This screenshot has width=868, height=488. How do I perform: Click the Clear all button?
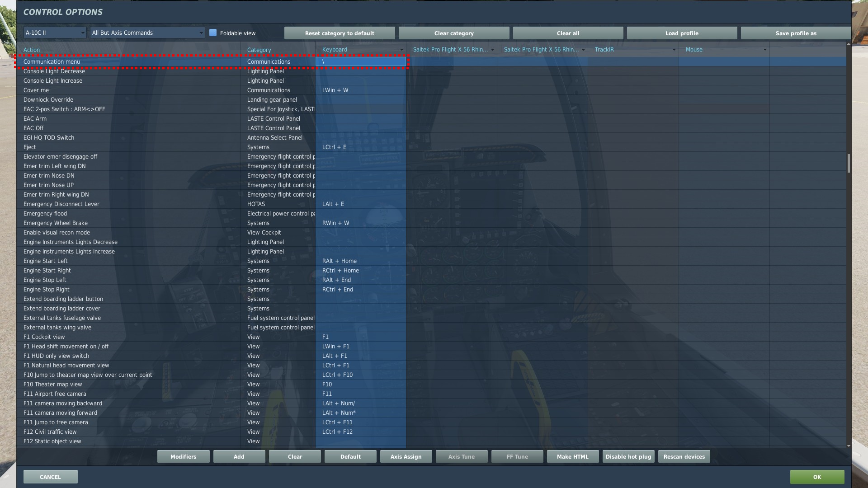coord(568,33)
